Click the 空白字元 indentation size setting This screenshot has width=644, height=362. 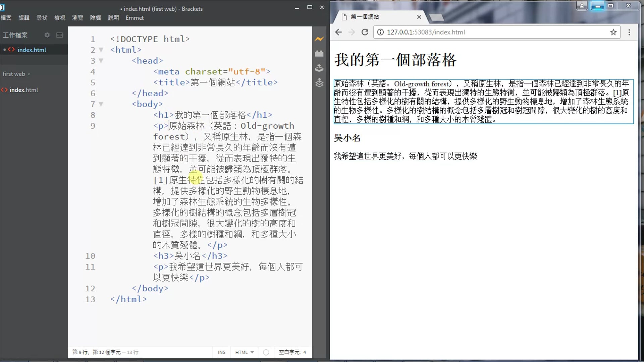coord(292,352)
